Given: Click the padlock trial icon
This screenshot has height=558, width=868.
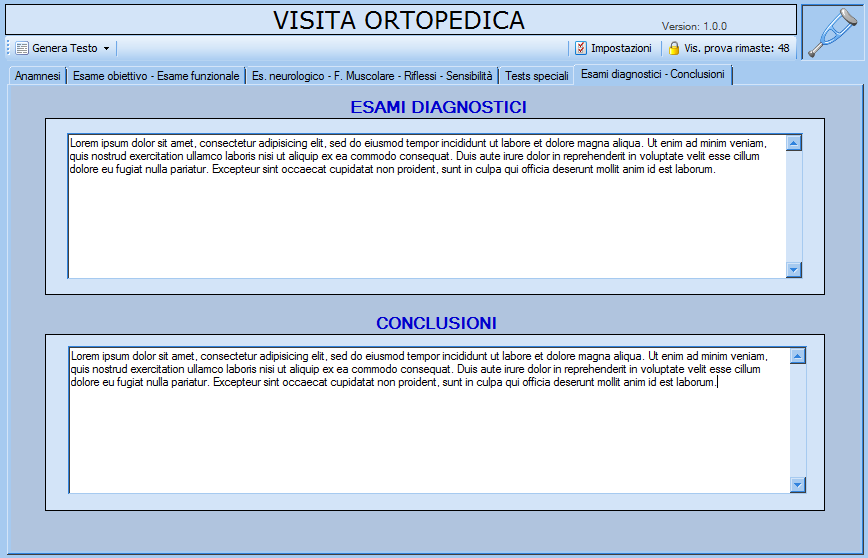Looking at the screenshot, I should pyautogui.click(x=674, y=48).
